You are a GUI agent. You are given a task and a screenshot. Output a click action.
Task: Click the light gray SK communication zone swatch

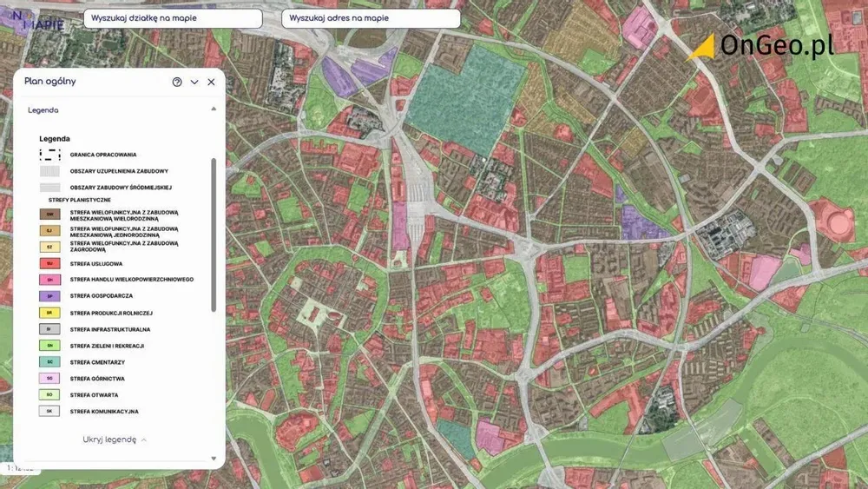point(49,412)
